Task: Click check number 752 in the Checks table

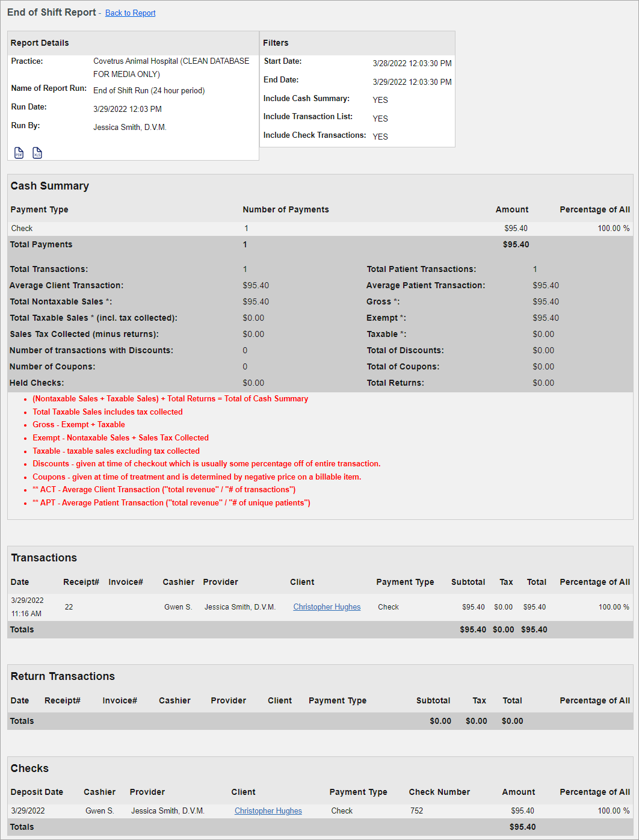Action: (416, 811)
